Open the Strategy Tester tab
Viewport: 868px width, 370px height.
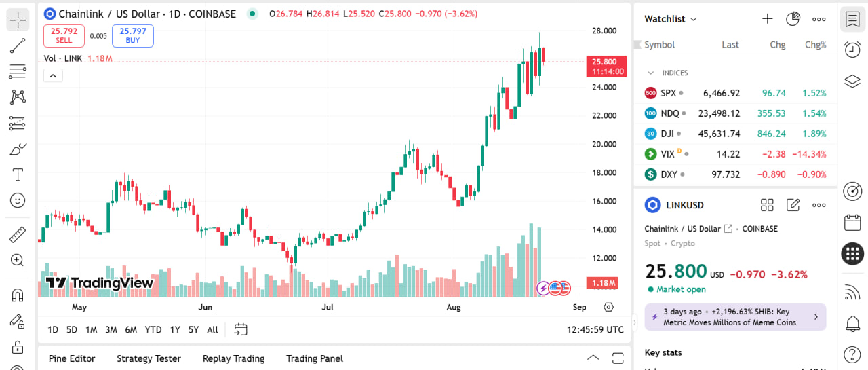pyautogui.click(x=149, y=358)
